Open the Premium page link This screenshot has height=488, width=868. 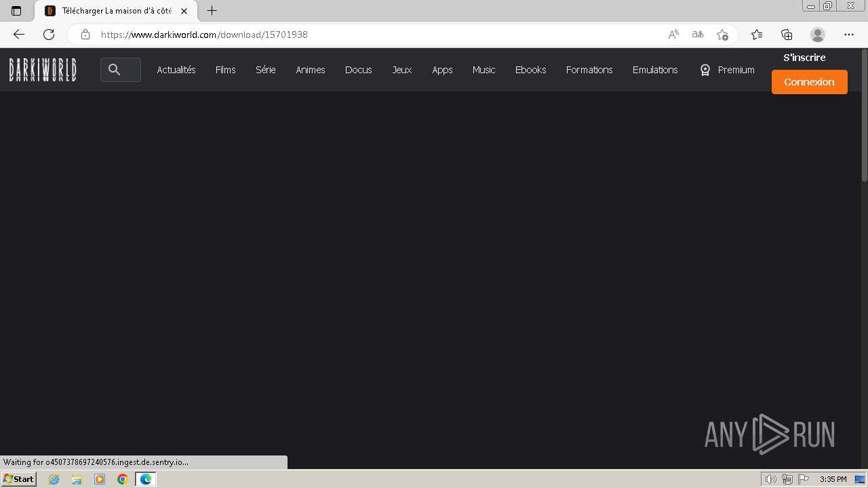(736, 70)
